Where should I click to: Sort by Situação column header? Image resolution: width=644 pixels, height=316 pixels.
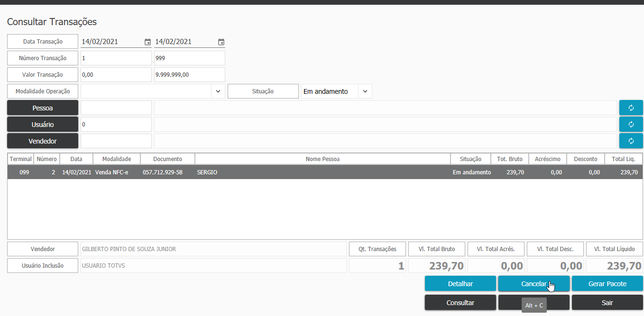470,159
